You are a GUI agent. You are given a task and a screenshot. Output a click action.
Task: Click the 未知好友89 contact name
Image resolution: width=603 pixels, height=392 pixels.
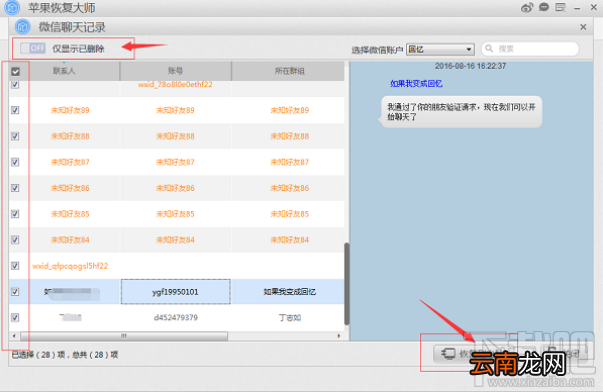(x=70, y=110)
